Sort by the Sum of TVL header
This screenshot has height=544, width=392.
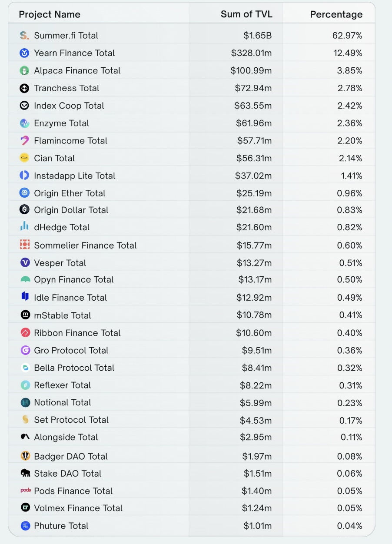click(246, 14)
